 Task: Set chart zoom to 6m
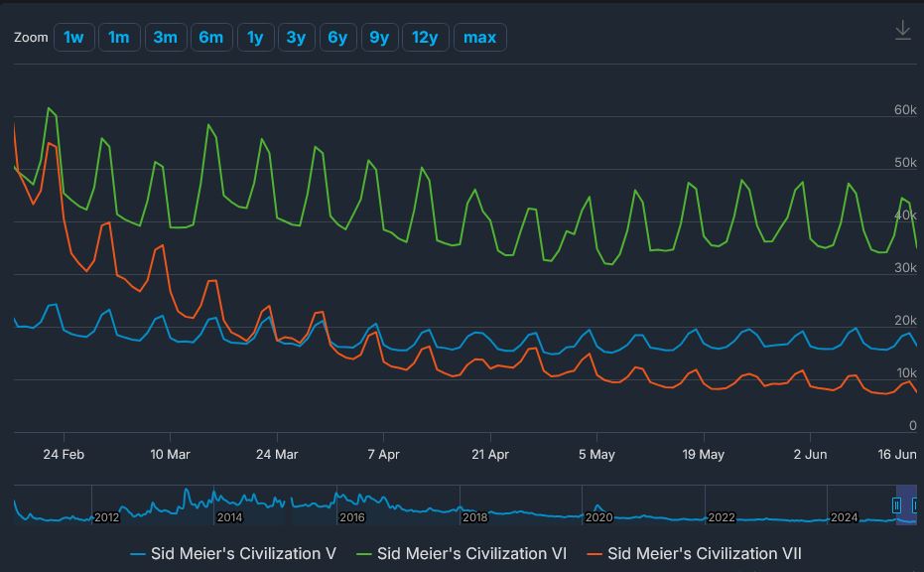(x=211, y=37)
